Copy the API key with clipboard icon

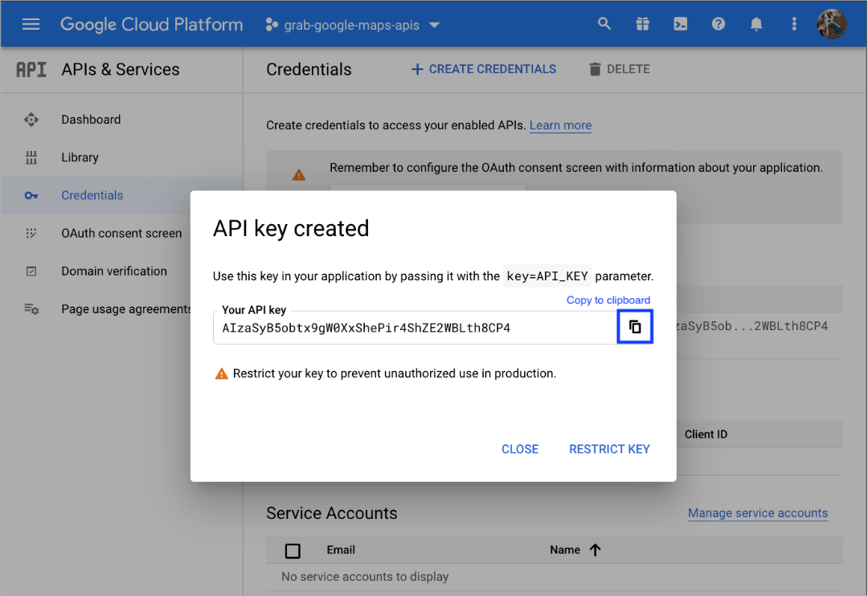pyautogui.click(x=635, y=327)
